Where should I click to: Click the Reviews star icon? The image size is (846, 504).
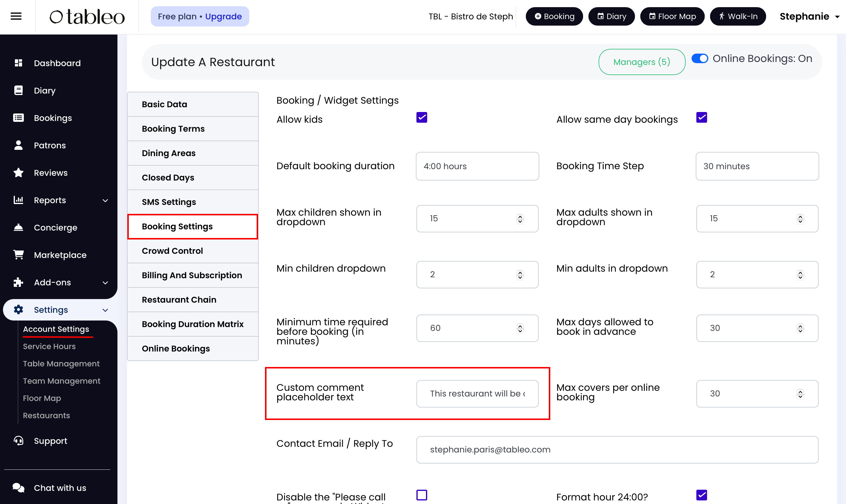tap(18, 172)
